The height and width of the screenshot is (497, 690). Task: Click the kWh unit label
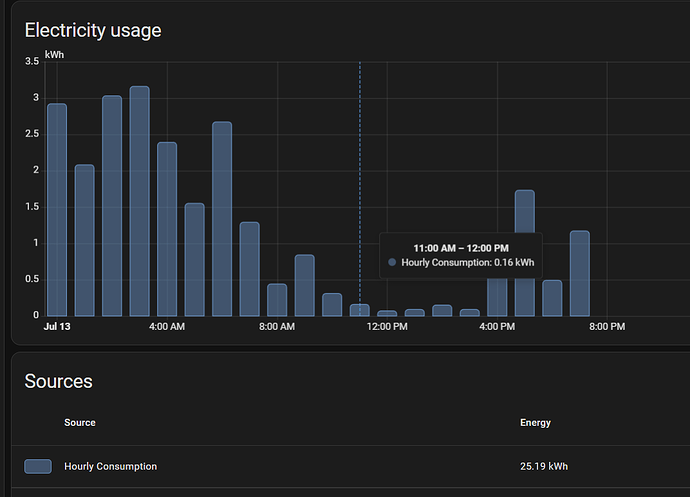55,55
